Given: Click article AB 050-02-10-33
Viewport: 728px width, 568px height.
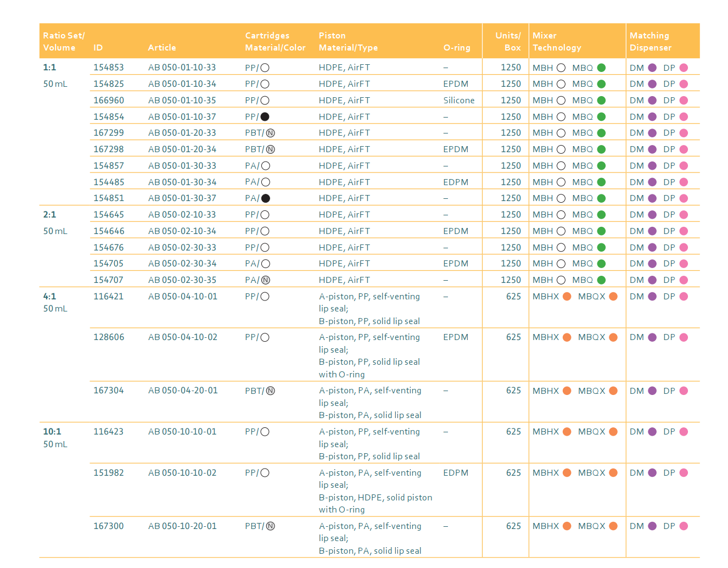Looking at the screenshot, I should (x=182, y=215).
